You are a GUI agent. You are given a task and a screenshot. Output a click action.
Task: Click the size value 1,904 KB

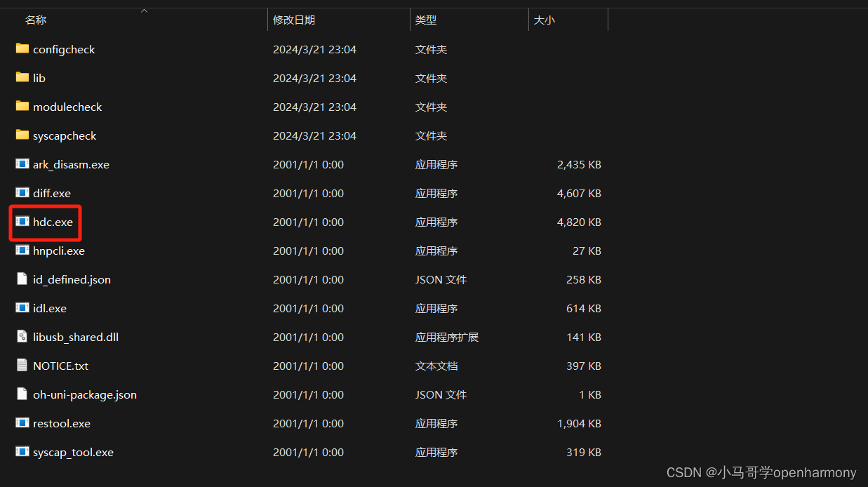pos(579,424)
